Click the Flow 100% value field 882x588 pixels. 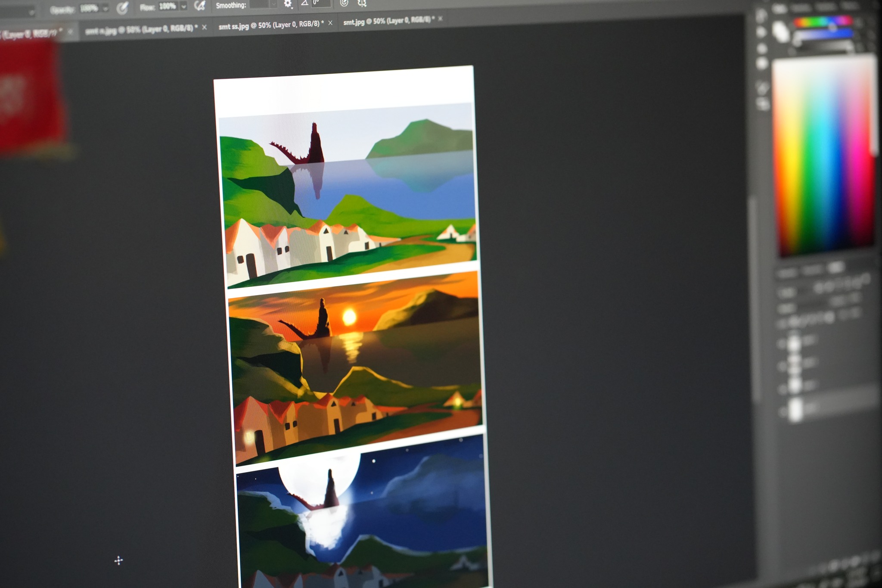[168, 6]
